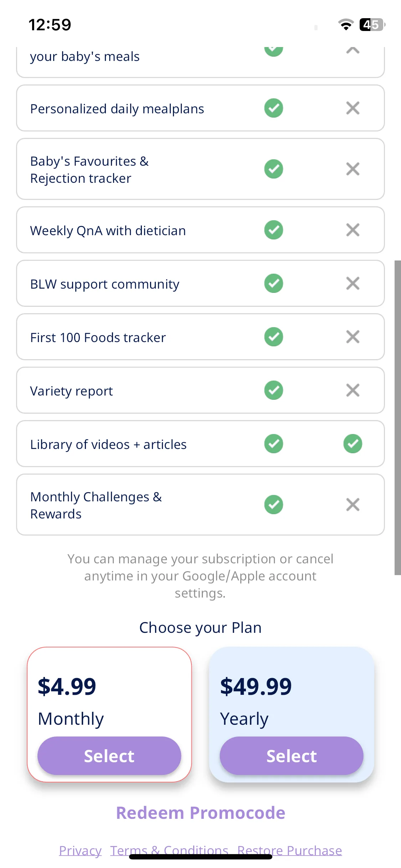Tap the First 100 Foods tracker row
This screenshot has height=868, width=401.
pos(200,337)
